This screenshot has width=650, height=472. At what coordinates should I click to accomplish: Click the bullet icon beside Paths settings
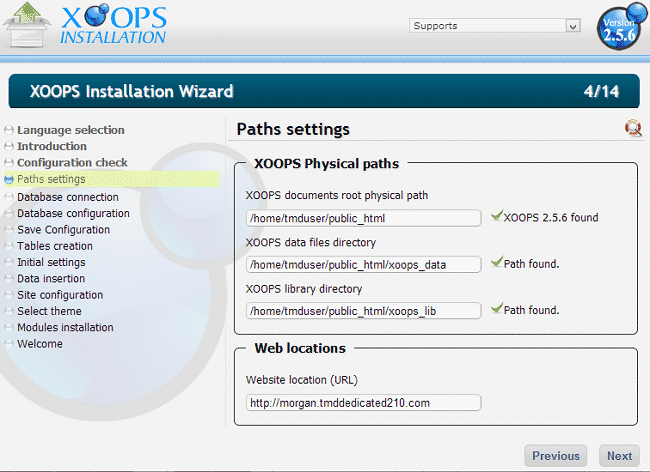click(x=9, y=180)
